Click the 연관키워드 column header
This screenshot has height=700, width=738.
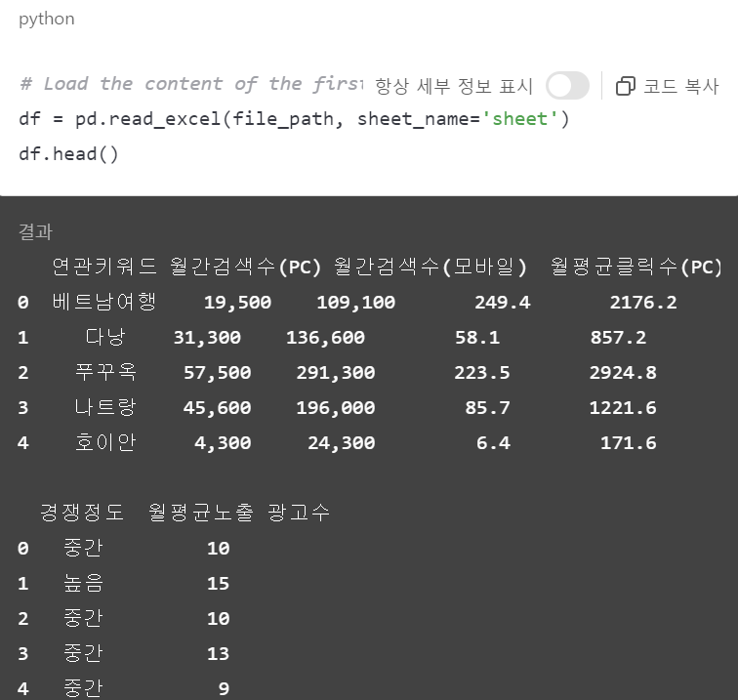(104, 267)
